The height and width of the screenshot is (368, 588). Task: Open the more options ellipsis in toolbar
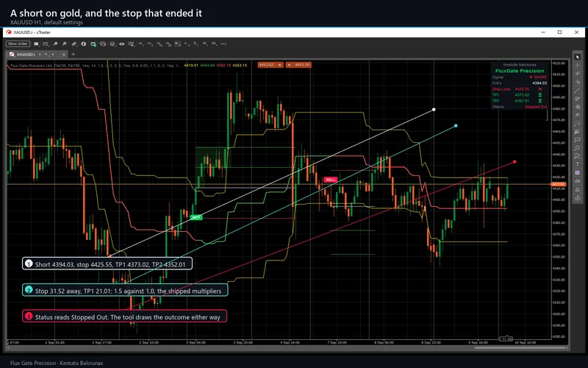[x=223, y=43]
